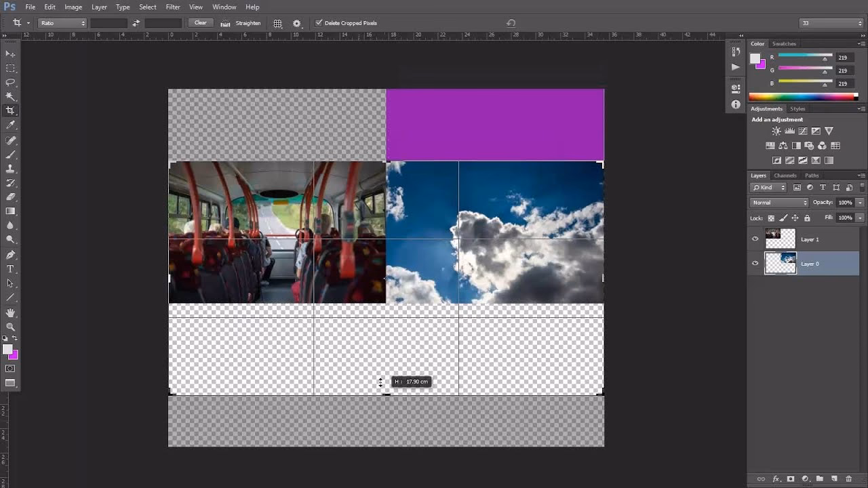Hide Layer 1 with its eye toggle
Screen dimensions: 868x488
tap(755, 239)
